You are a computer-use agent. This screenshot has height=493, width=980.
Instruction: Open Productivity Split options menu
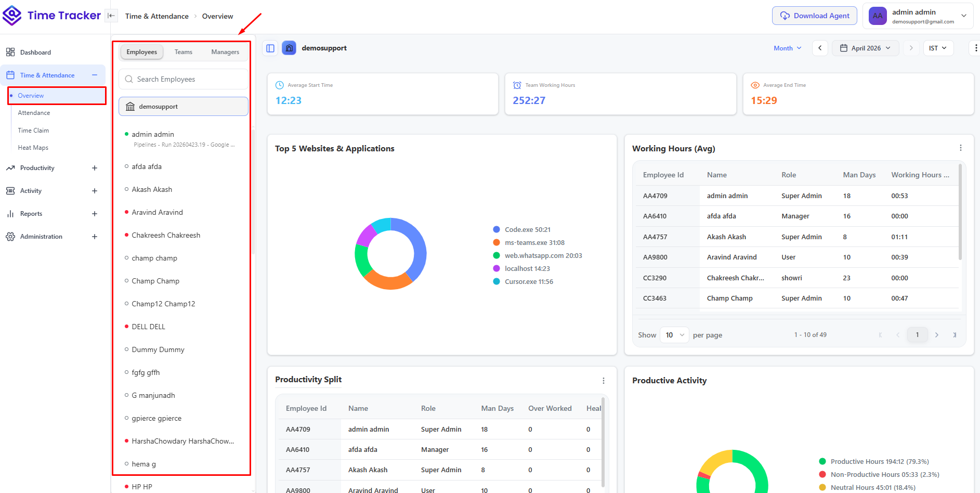click(x=603, y=381)
